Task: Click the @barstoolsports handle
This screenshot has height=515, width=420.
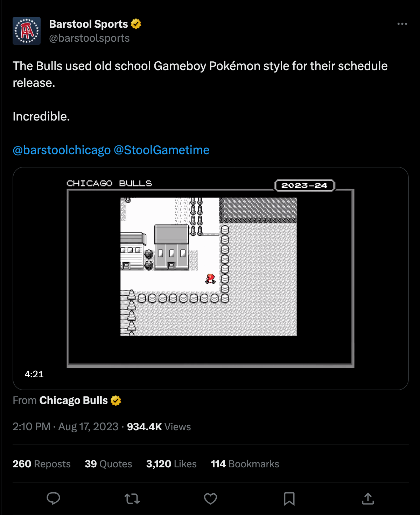Action: click(89, 38)
